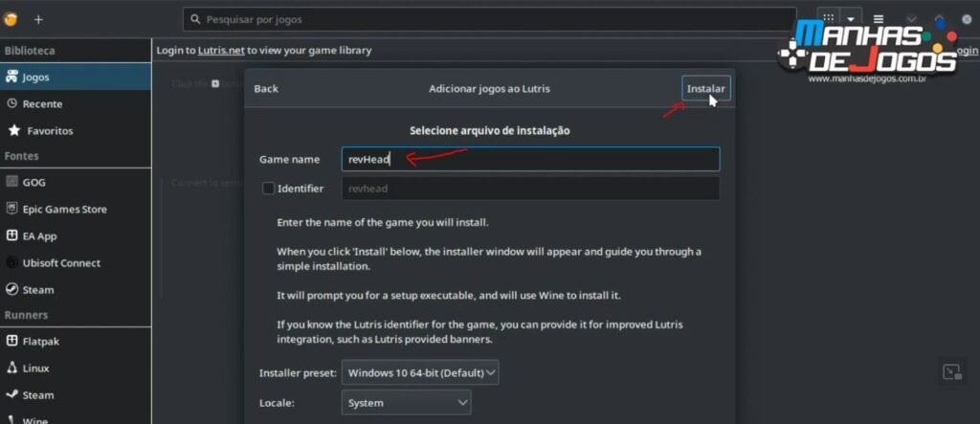Image resolution: width=980 pixels, height=424 pixels.
Task: Follow the Lutris.net link
Action: [221, 50]
